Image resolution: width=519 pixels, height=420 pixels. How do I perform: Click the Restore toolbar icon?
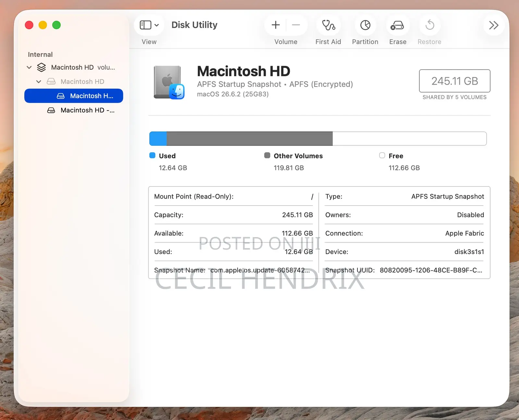pos(429,25)
